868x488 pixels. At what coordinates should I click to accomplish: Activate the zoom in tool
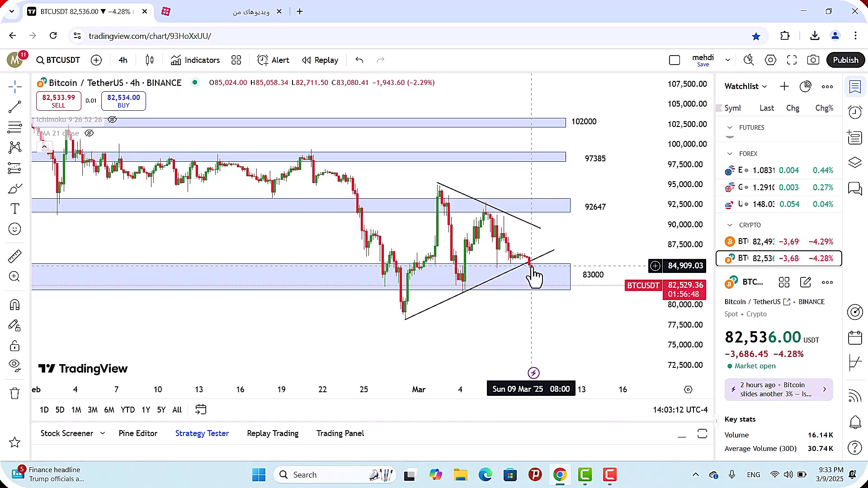tap(15, 277)
